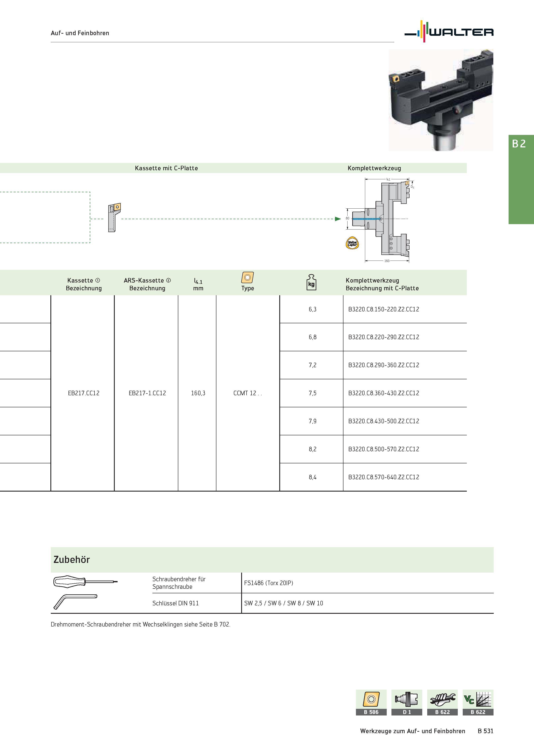The width and height of the screenshot is (534, 756).
Task: Click the tool adaptor icon labeled D 1
Action: 407,702
